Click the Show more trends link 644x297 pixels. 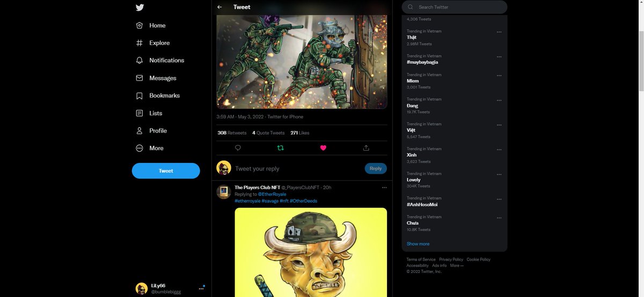coord(418,244)
